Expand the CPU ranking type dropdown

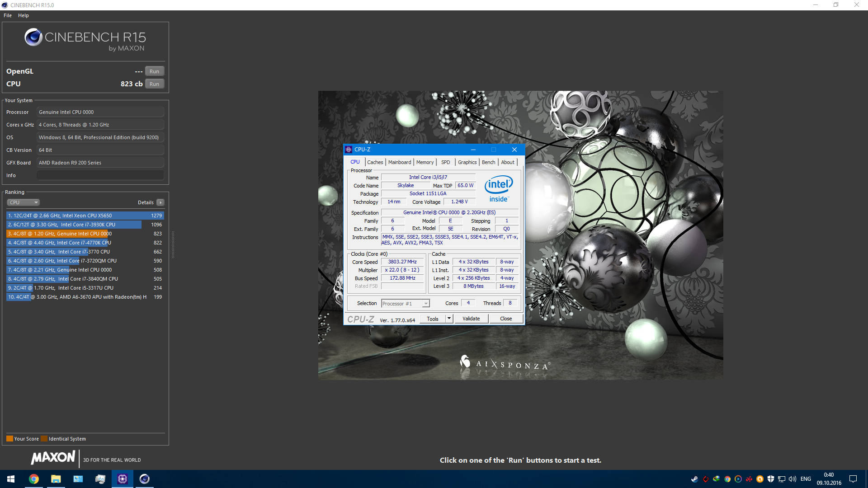tap(24, 202)
